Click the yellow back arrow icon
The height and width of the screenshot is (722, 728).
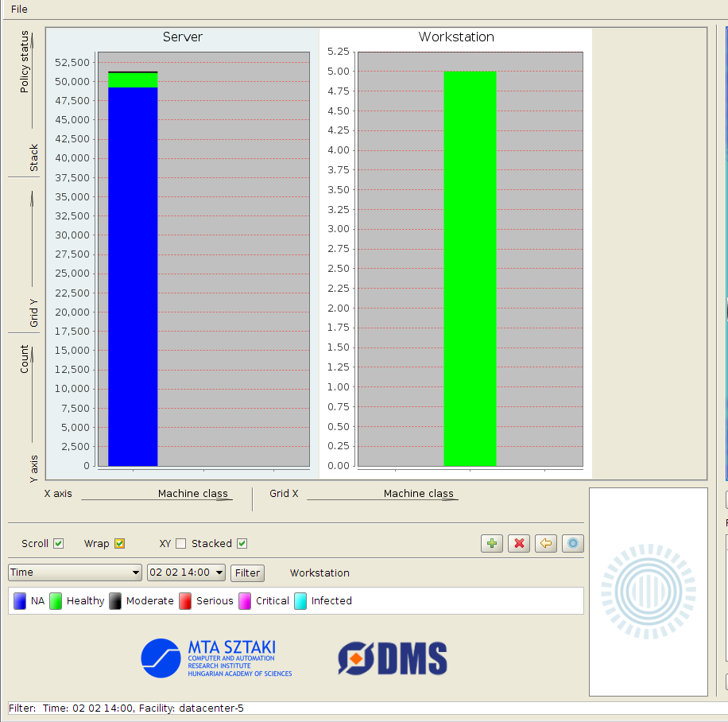(x=546, y=543)
